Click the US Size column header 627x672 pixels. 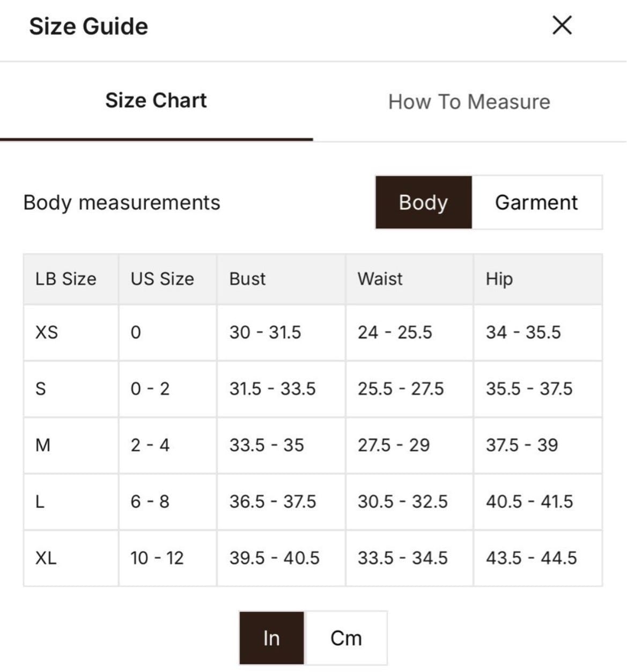coord(162,279)
